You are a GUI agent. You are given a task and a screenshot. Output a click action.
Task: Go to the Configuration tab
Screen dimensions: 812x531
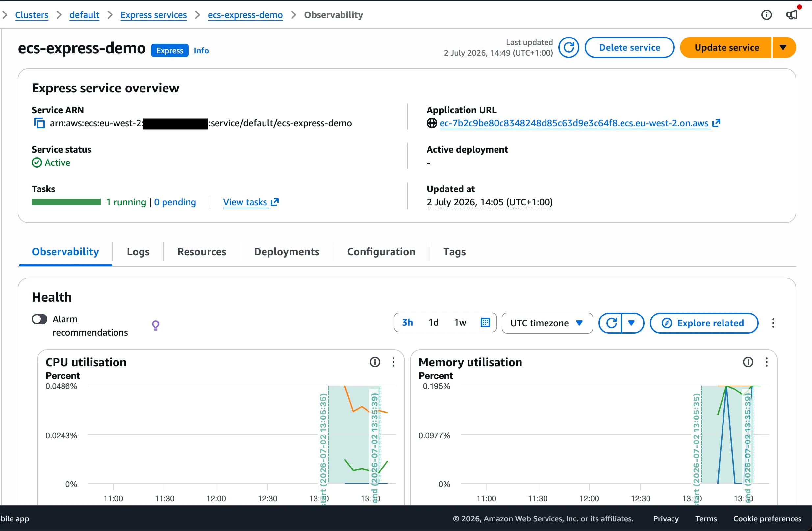coord(381,251)
